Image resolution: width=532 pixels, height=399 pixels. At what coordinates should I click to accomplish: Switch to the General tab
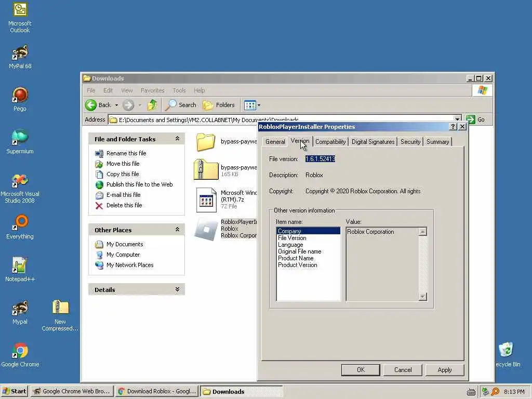tap(275, 142)
